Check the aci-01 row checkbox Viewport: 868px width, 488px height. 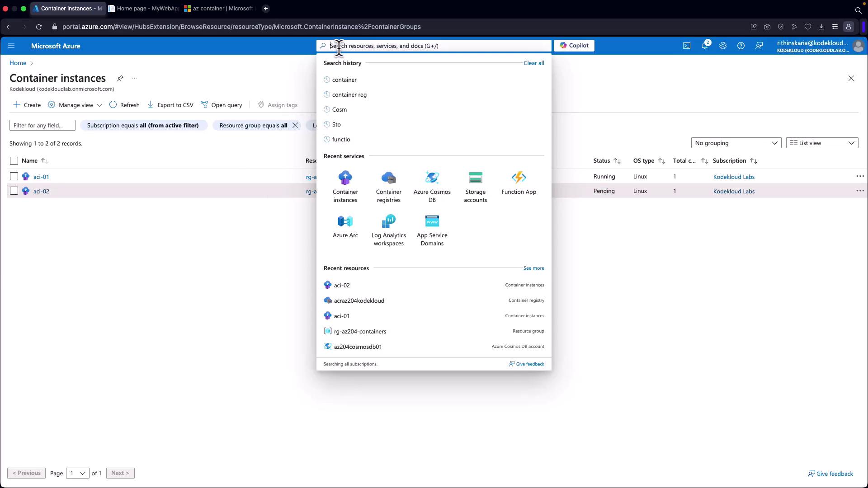click(14, 177)
